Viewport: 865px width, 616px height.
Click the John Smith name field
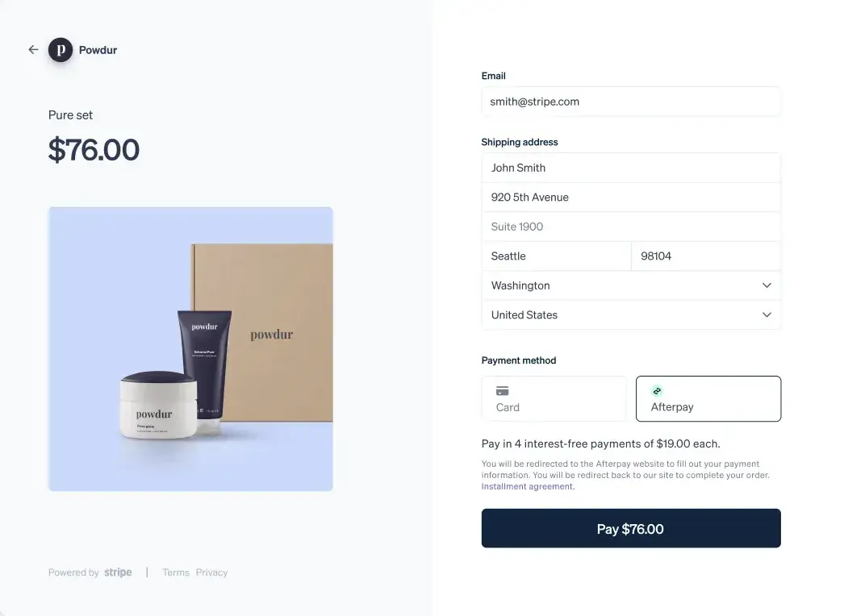click(631, 168)
